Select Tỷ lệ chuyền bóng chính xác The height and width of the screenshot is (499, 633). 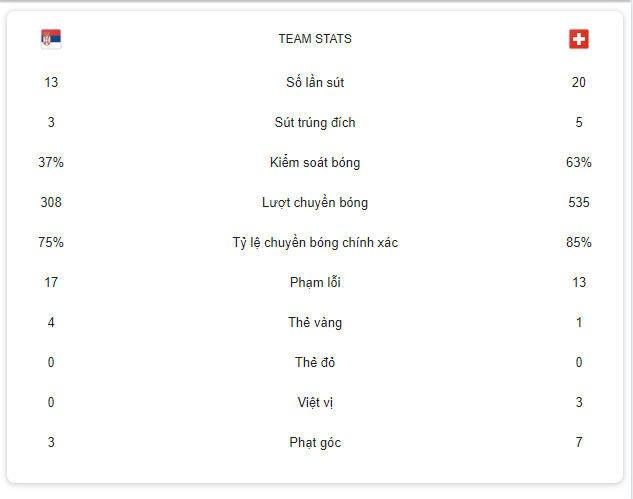315,242
